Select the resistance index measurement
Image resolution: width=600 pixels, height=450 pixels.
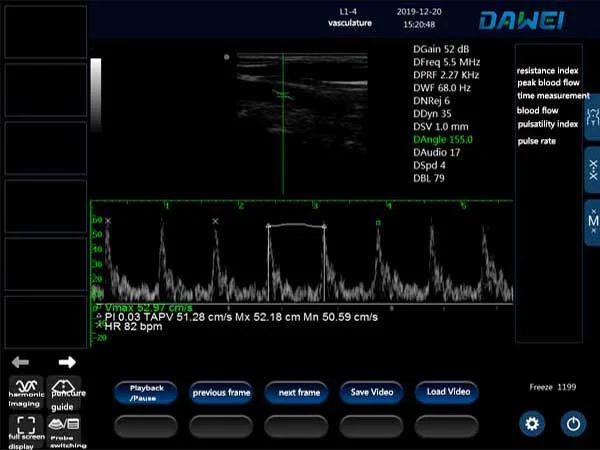click(547, 71)
